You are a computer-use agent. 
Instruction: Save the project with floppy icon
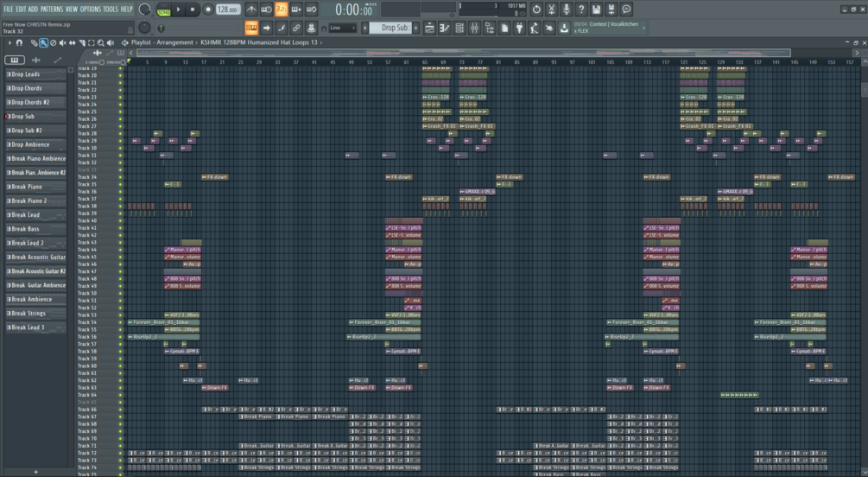pos(596,9)
